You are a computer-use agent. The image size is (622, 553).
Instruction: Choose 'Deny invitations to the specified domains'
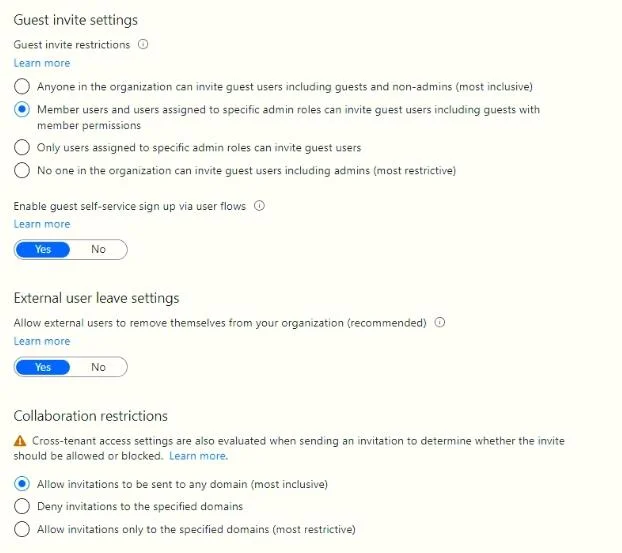(22, 506)
